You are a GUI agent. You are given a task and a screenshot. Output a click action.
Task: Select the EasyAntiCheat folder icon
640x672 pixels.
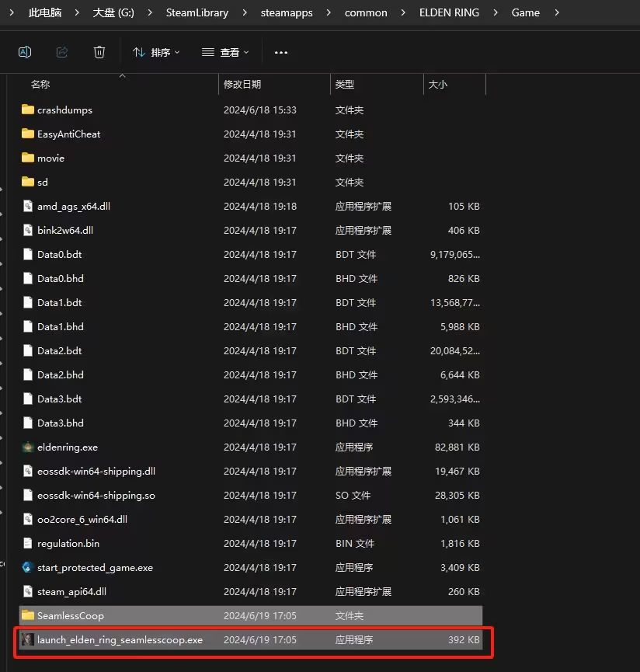pyautogui.click(x=28, y=134)
